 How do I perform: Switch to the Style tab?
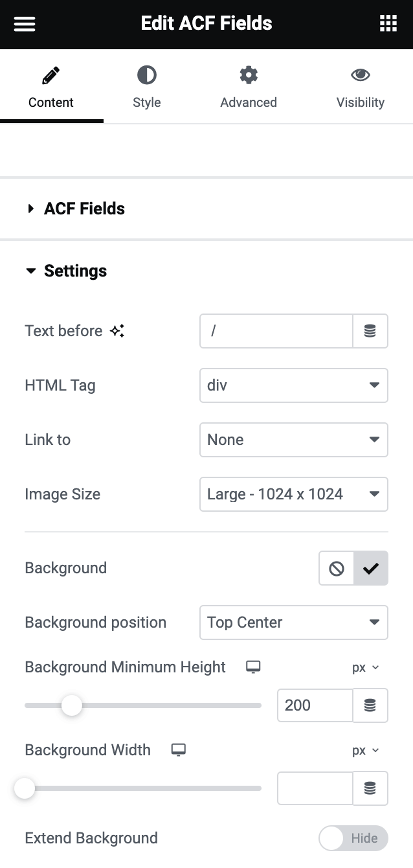coord(146,87)
